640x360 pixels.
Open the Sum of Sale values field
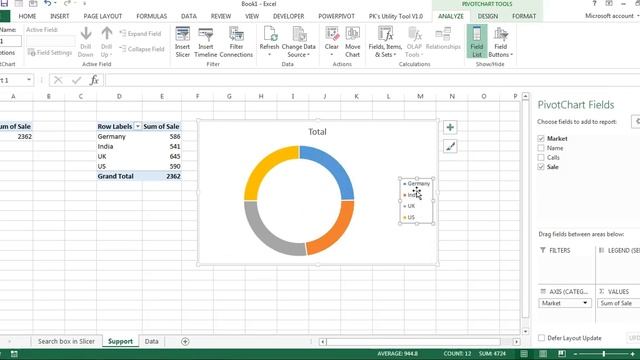pos(618,303)
